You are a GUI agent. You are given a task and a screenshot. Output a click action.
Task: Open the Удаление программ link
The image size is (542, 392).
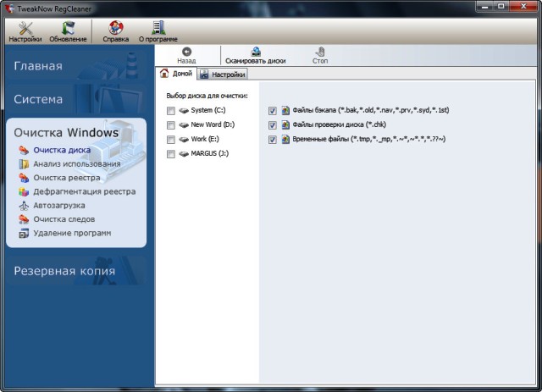[72, 234]
